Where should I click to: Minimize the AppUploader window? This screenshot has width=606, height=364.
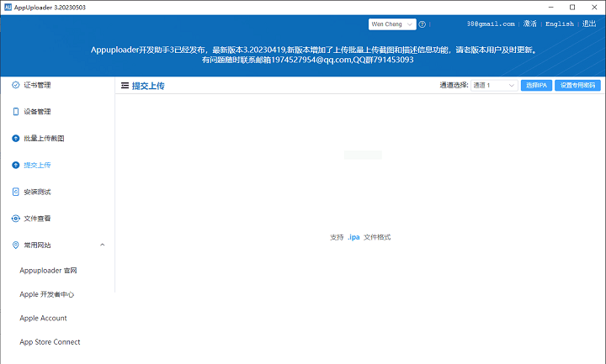coord(551,8)
